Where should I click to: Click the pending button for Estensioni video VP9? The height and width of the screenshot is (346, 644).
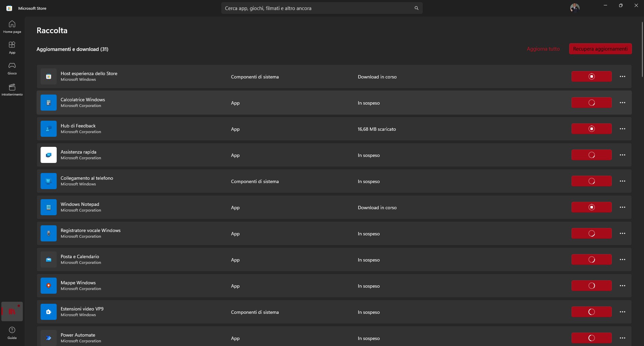(591, 312)
